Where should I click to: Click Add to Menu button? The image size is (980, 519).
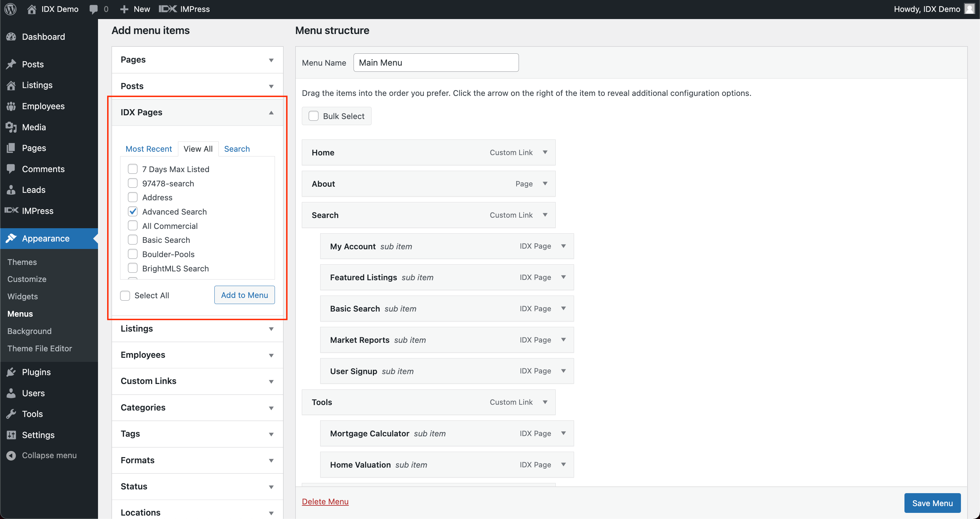(x=244, y=295)
